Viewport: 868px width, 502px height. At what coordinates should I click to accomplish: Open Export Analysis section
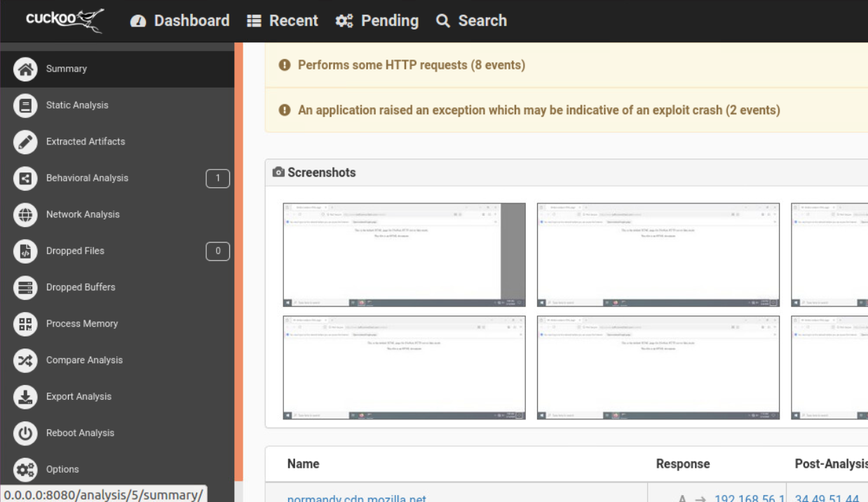pyautogui.click(x=79, y=397)
